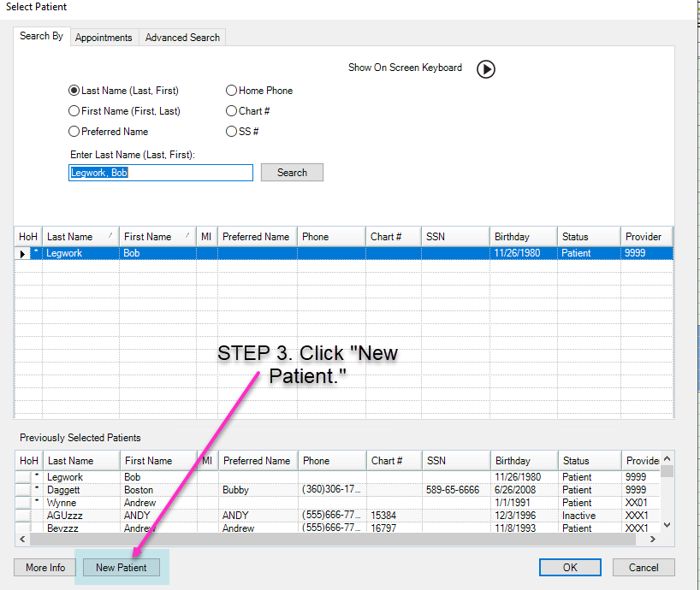700x590 pixels.
Task: Click the last name search input field
Action: point(160,172)
